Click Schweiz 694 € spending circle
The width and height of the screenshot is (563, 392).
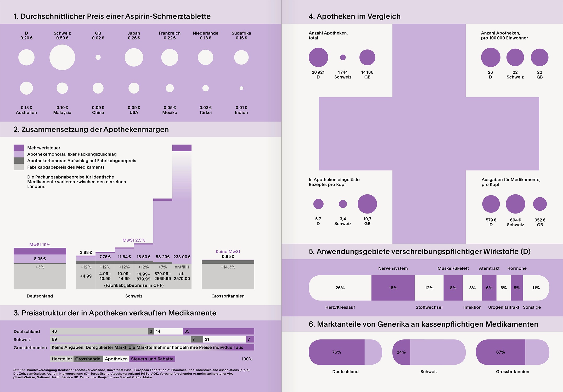point(515,204)
